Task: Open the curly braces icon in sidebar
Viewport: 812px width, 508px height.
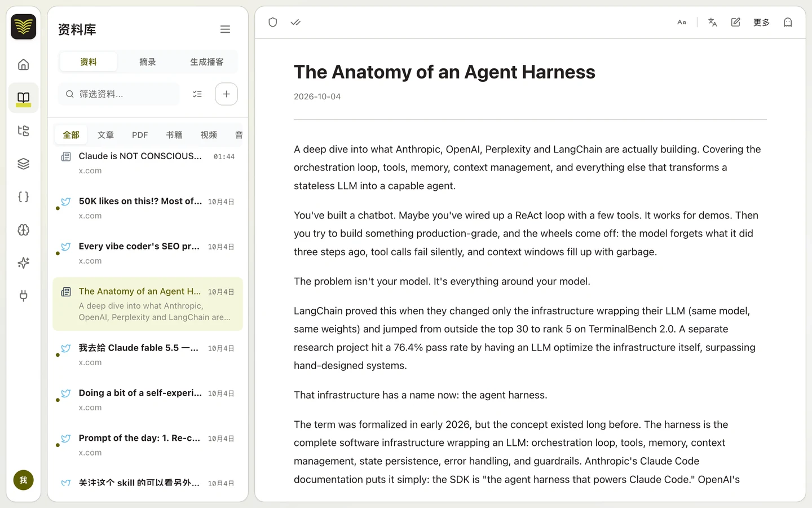Action: click(x=23, y=197)
